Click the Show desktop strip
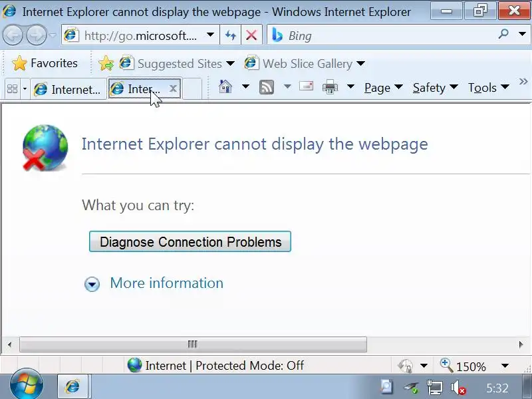Screen dimensions: 532x399 528,387
